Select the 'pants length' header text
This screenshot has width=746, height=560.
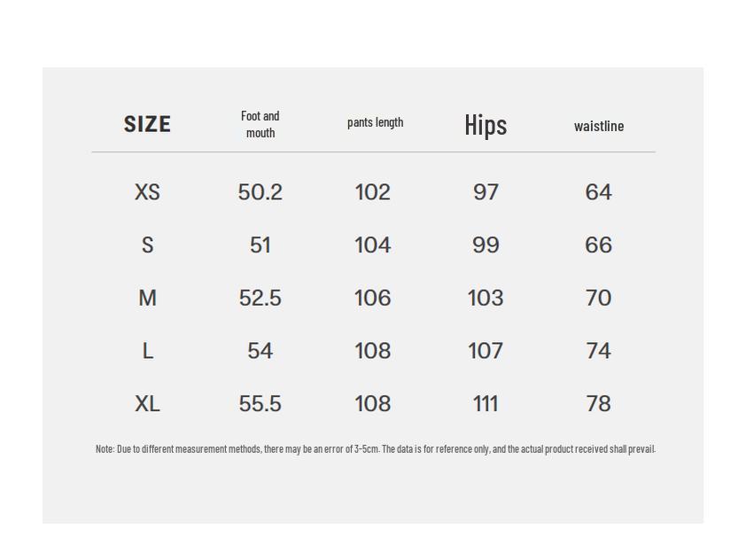[375, 122]
